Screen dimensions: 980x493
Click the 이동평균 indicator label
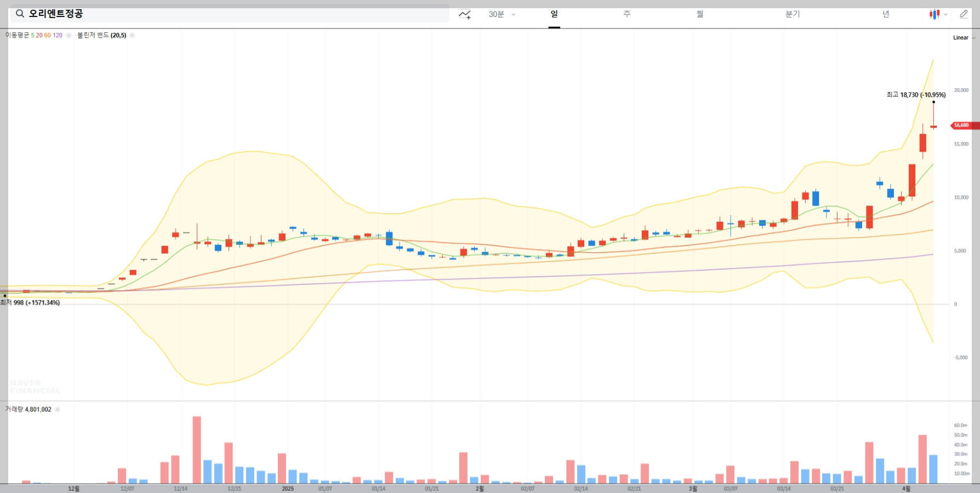(x=17, y=35)
